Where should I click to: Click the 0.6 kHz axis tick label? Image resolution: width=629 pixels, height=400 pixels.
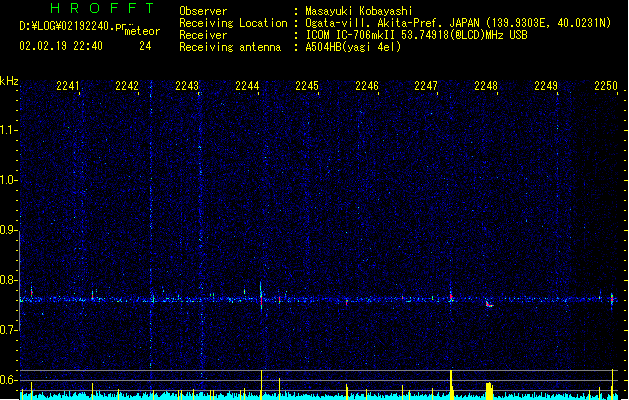[9, 380]
